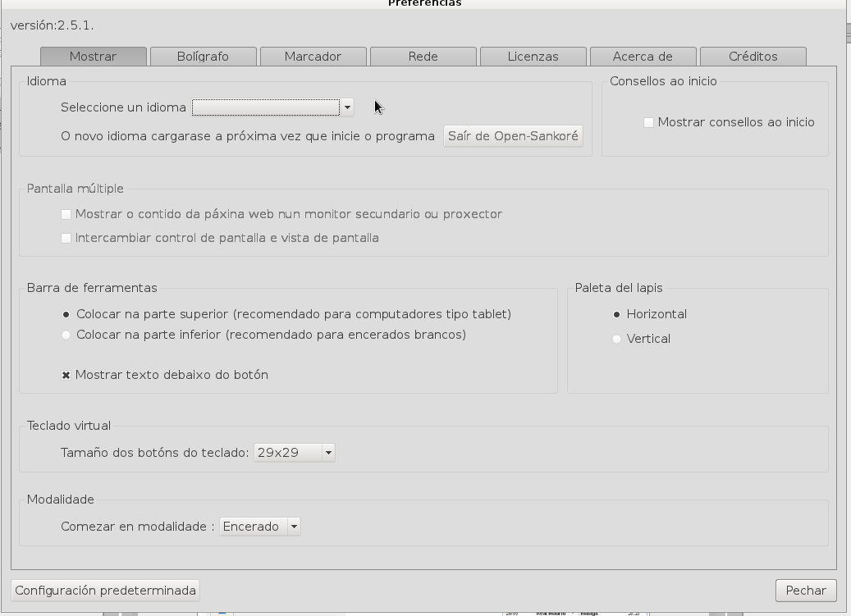Select the Rede tab
The width and height of the screenshot is (851, 616).
pyautogui.click(x=423, y=57)
